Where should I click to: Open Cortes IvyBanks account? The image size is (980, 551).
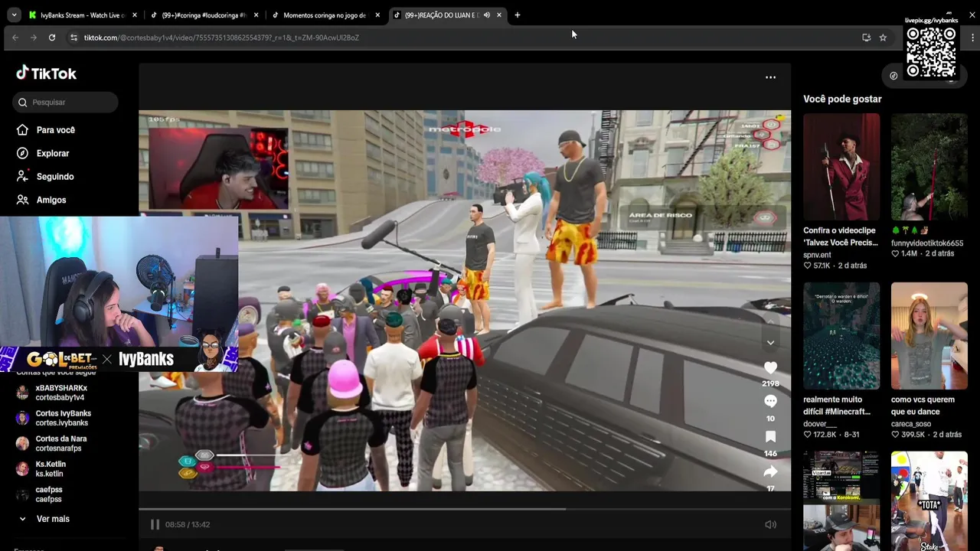coord(63,418)
